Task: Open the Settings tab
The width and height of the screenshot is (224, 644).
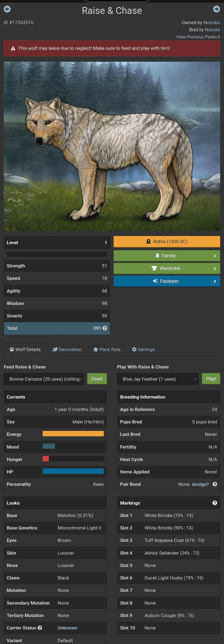Action: (x=144, y=349)
